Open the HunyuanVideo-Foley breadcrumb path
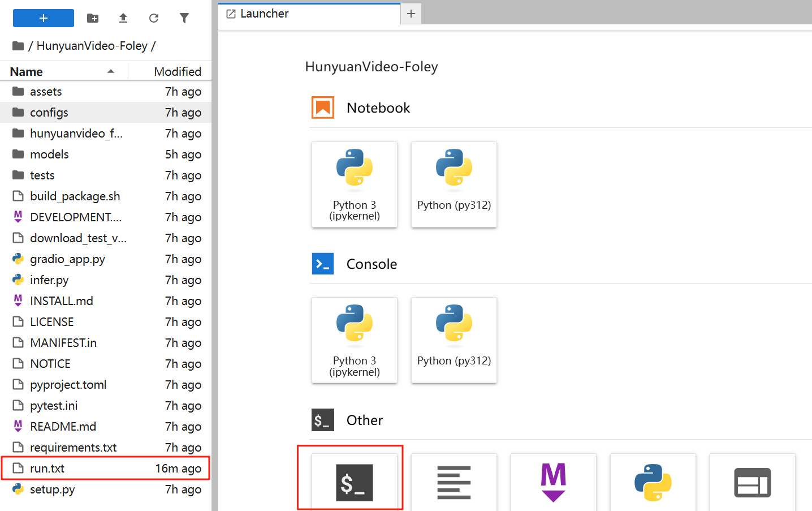This screenshot has width=812, height=511. point(92,46)
